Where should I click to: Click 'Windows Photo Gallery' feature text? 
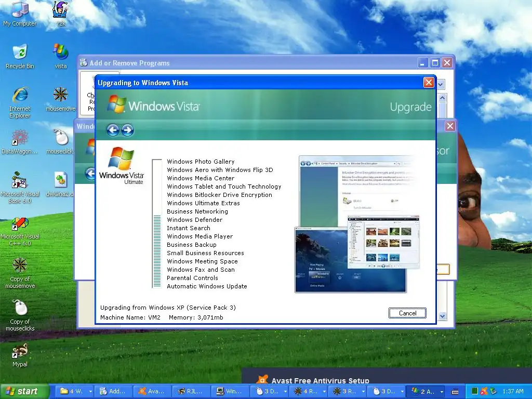coord(201,162)
